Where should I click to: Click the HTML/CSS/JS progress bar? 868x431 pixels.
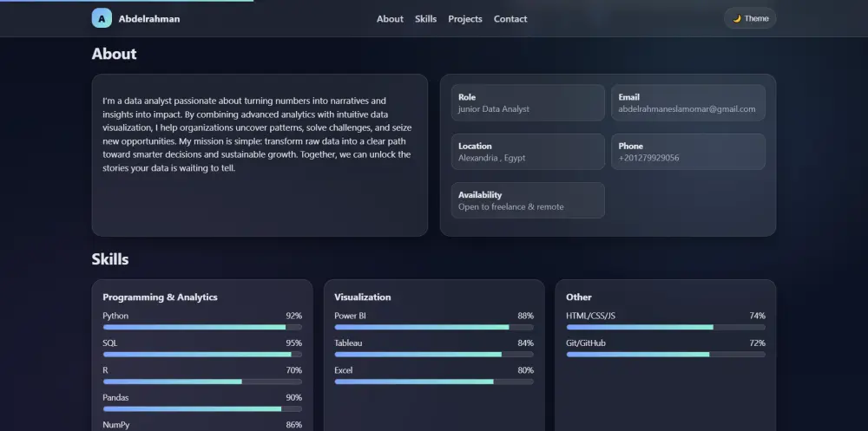coord(666,327)
